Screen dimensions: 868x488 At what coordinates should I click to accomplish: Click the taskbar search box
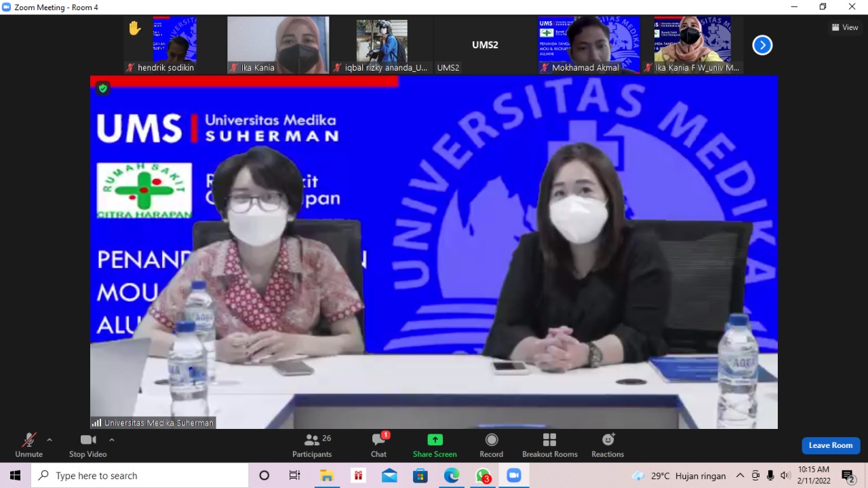click(x=140, y=476)
